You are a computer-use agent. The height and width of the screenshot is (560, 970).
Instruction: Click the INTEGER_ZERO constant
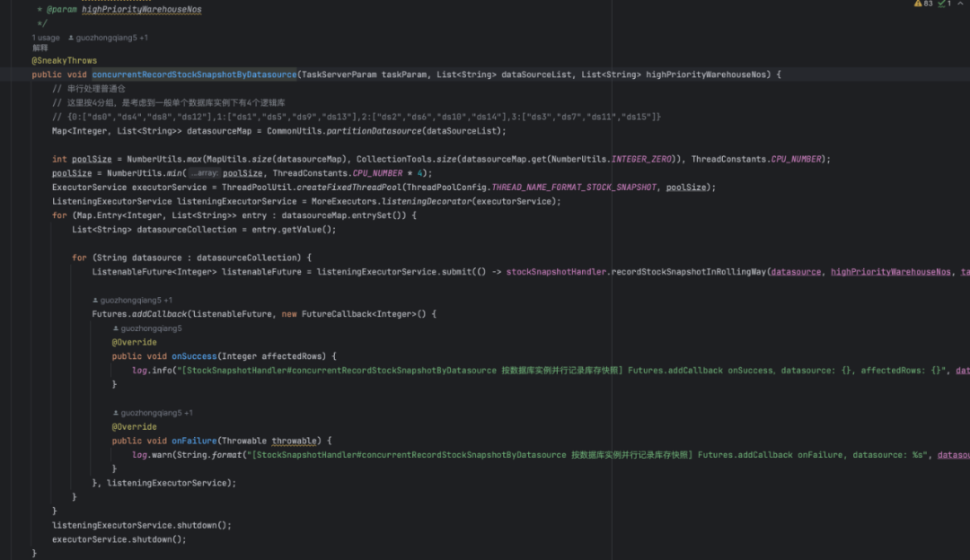pyautogui.click(x=641, y=160)
